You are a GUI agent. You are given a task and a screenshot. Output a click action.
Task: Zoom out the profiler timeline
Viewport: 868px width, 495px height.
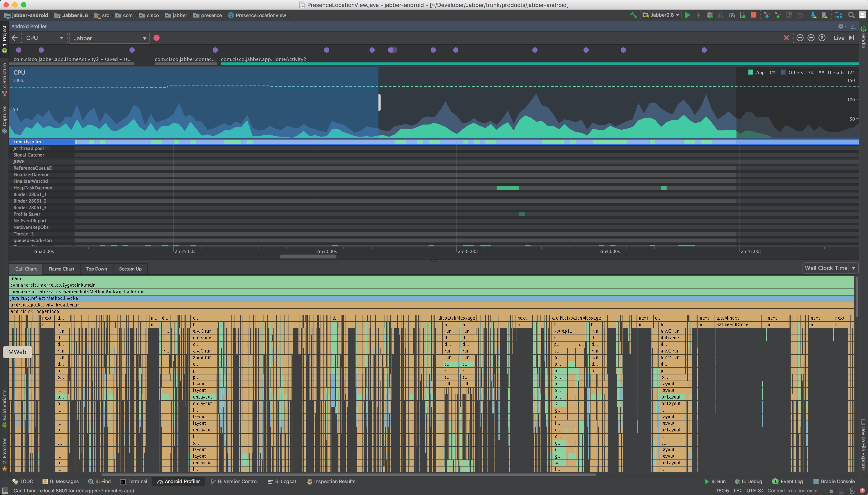tap(800, 38)
